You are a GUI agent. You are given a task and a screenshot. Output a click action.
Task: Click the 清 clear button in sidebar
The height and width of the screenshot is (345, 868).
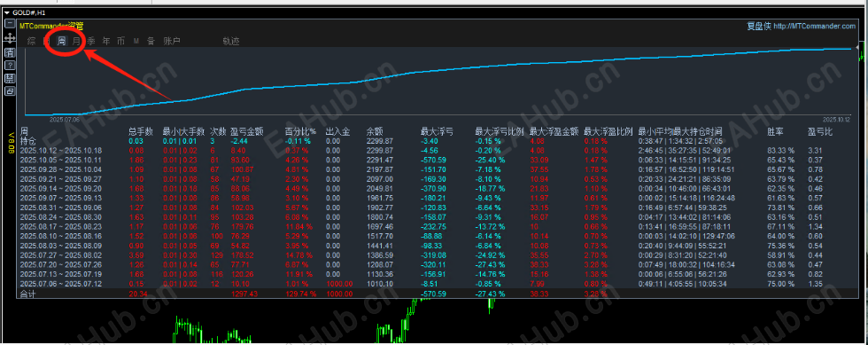pos(10,52)
